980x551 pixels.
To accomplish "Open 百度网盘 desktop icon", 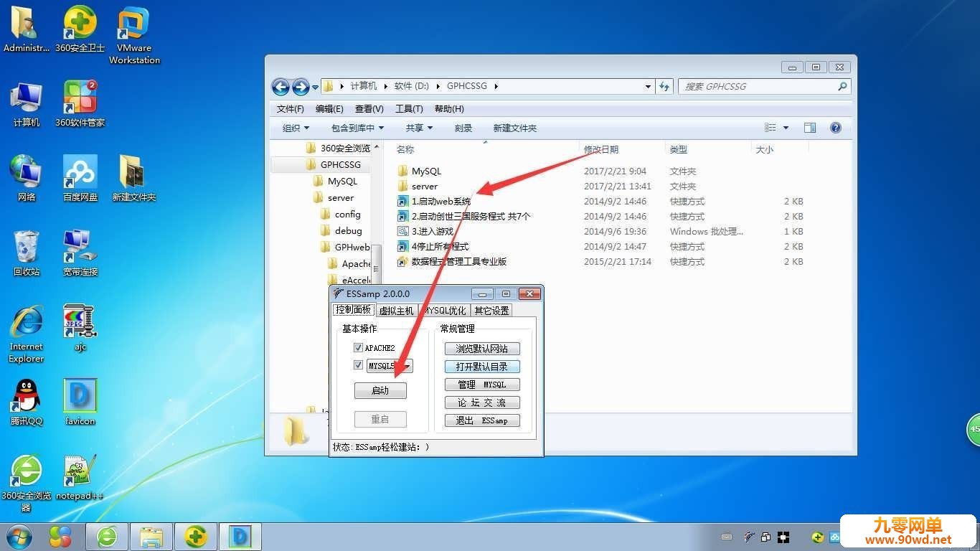I will (x=80, y=179).
